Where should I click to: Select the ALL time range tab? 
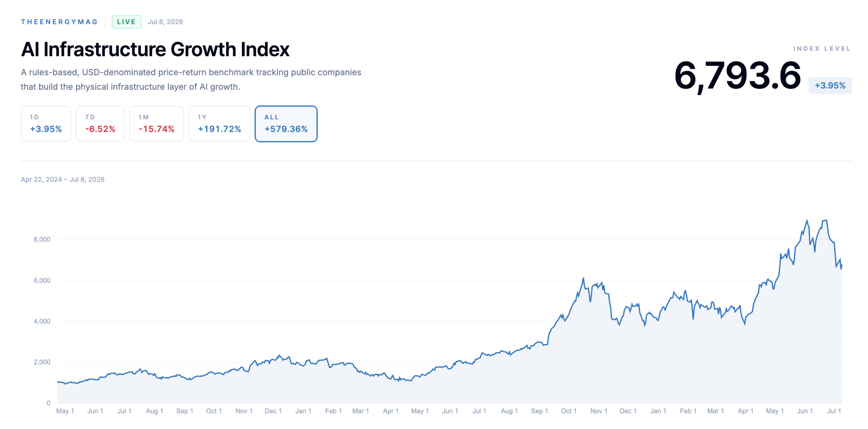(x=286, y=123)
